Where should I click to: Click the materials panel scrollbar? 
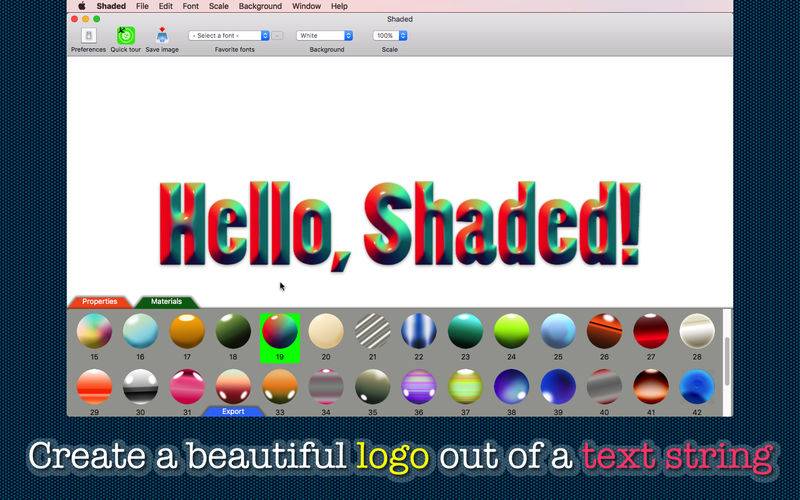(x=727, y=362)
